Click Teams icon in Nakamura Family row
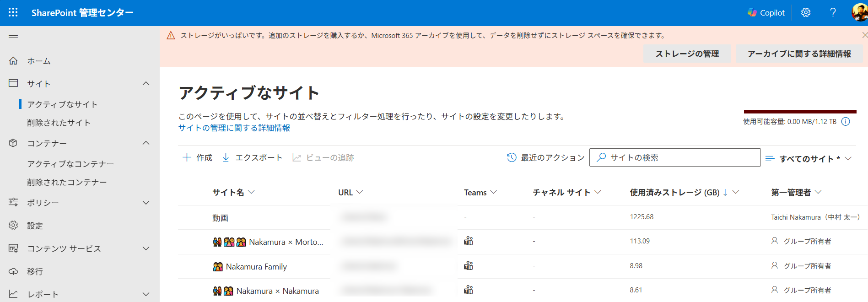The image size is (868, 302). (468, 266)
